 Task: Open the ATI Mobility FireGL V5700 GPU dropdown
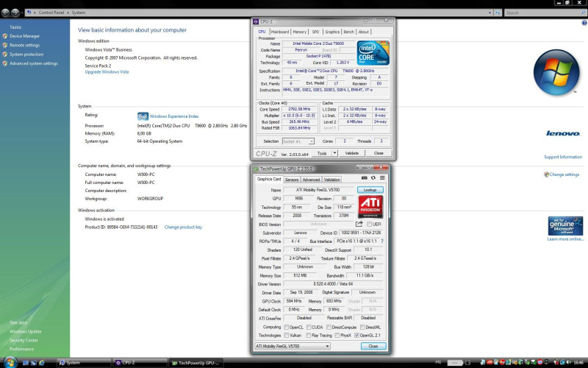tap(293, 346)
